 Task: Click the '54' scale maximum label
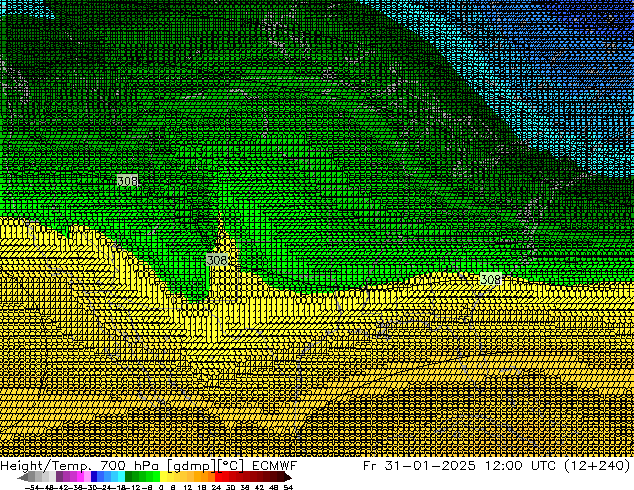(x=288, y=487)
